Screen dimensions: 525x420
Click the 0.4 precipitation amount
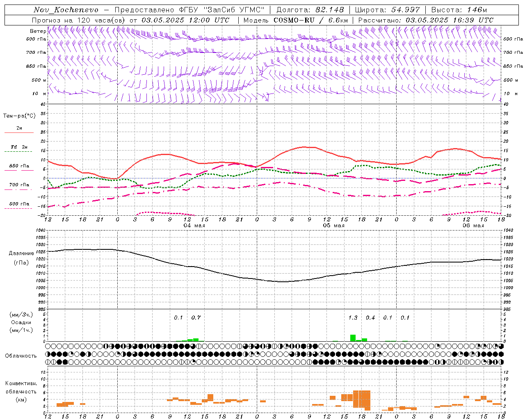click(x=370, y=317)
